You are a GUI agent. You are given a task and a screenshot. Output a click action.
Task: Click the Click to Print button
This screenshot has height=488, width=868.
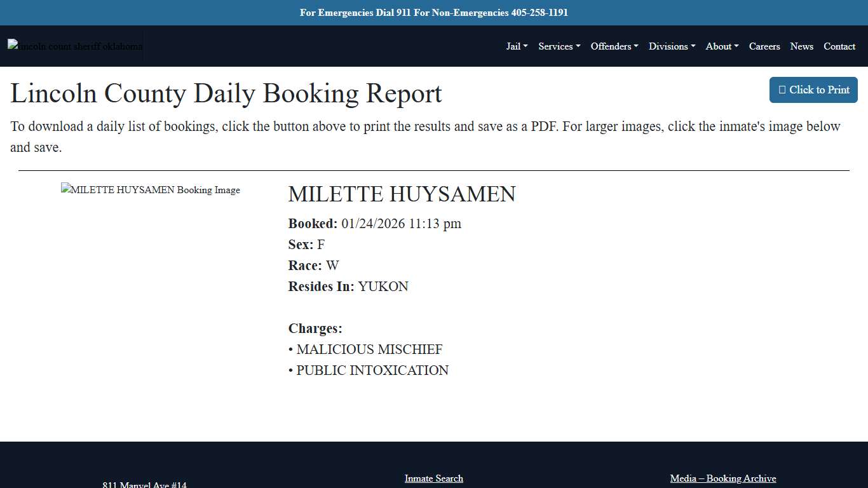[813, 90]
